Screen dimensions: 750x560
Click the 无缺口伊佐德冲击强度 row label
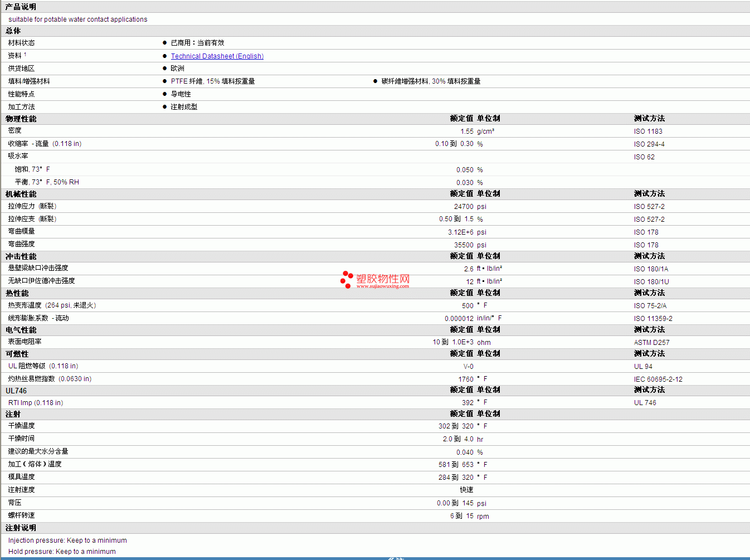(x=42, y=281)
